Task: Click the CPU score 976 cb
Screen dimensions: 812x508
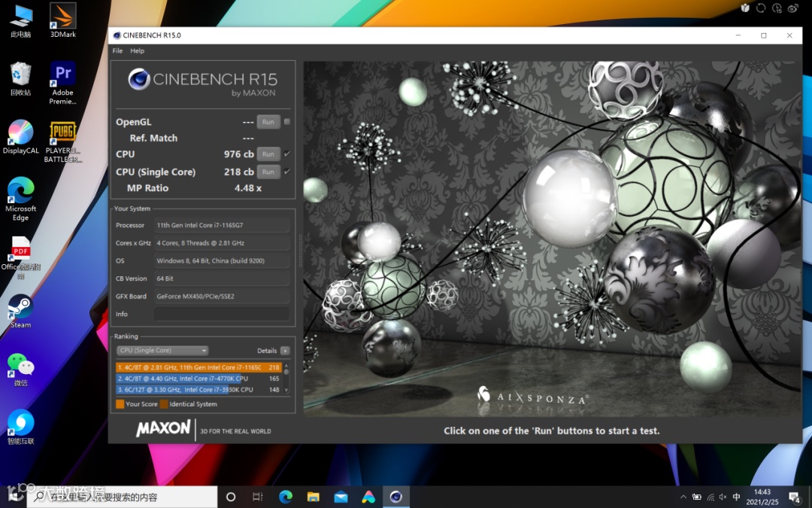Action: (239, 154)
